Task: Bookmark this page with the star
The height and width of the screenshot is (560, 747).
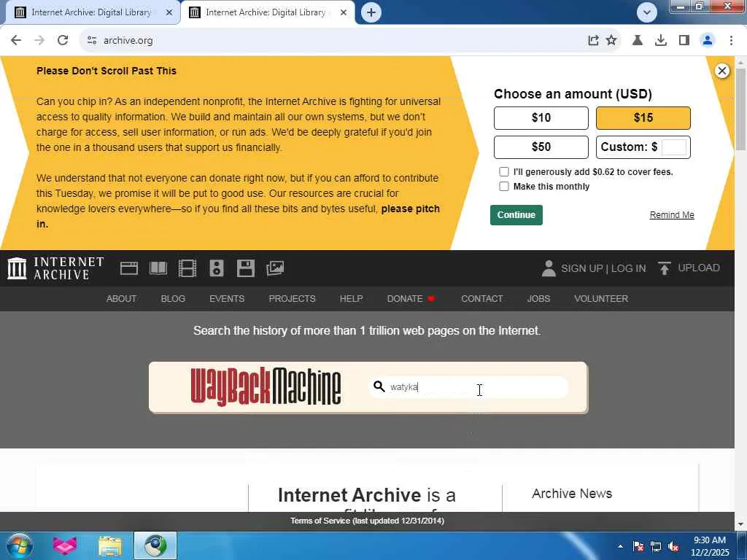Action: click(x=611, y=41)
